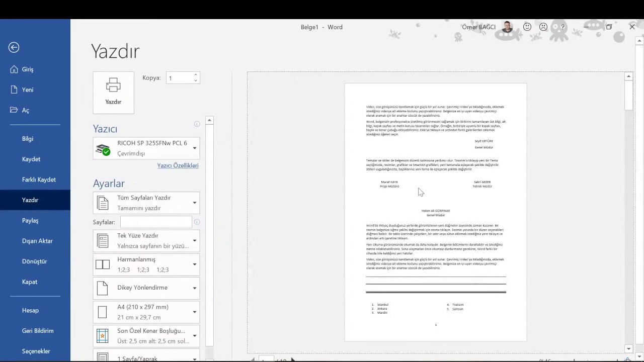Click inside the Kopya count field
Image resolution: width=644 pixels, height=362 pixels.
pos(179,78)
